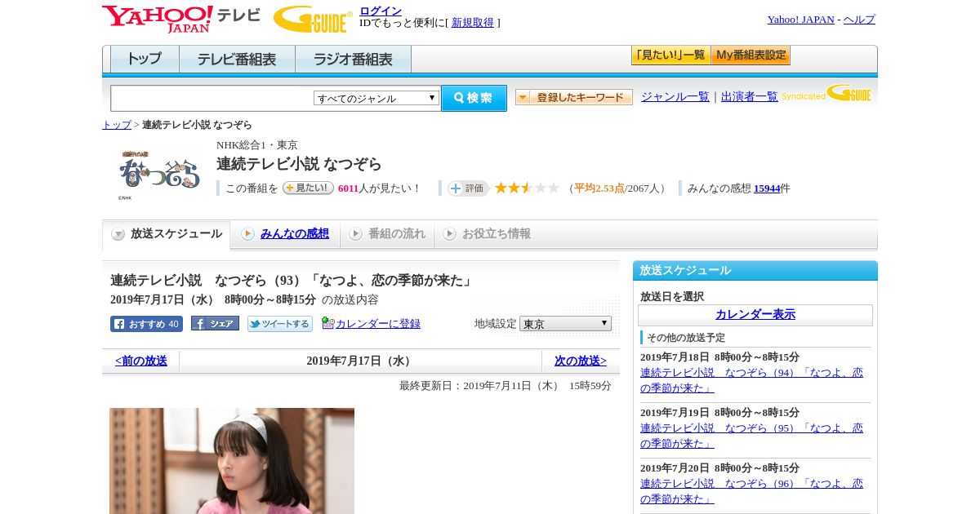Viewport: 980px width, 514px height.
Task: Open the なつぞら（94）episode link
Action: (x=751, y=380)
